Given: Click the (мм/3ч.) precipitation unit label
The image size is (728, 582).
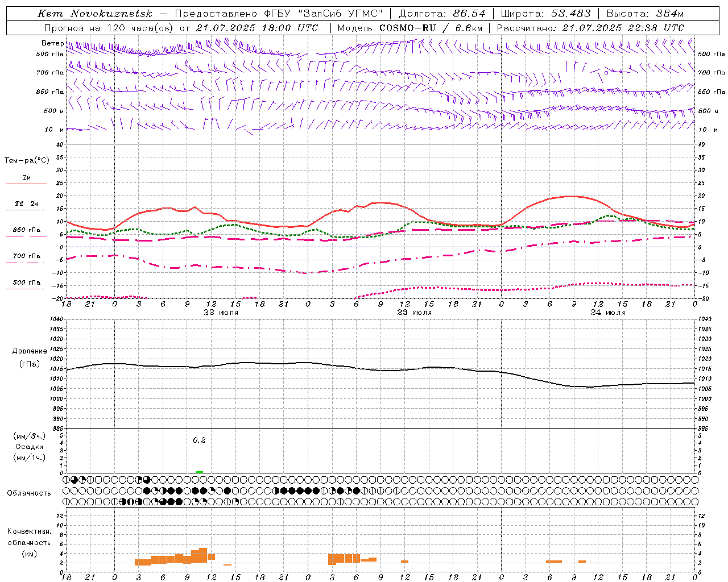Looking at the screenshot, I should coord(29,436).
